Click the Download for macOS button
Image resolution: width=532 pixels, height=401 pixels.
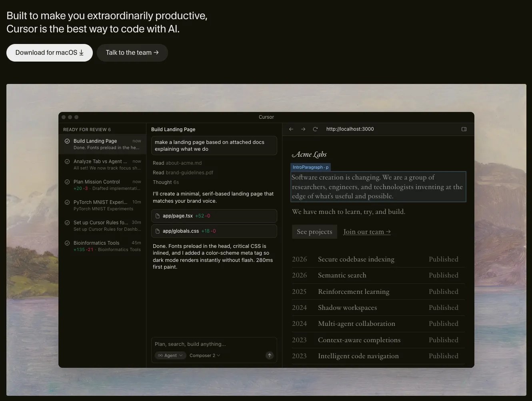(50, 53)
